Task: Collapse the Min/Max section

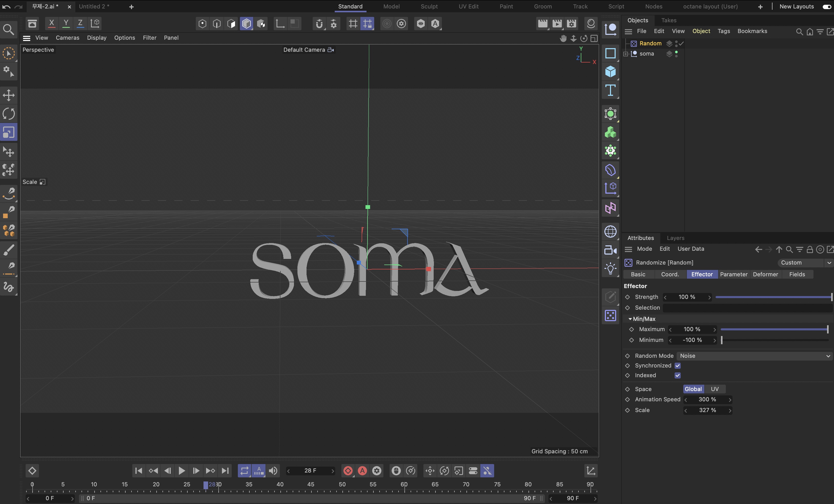Action: click(630, 319)
